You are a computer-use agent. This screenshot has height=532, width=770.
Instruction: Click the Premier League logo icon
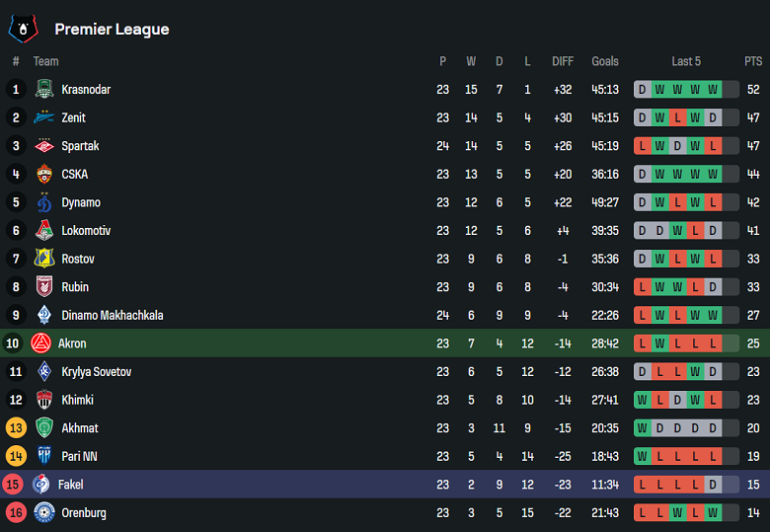click(x=23, y=28)
